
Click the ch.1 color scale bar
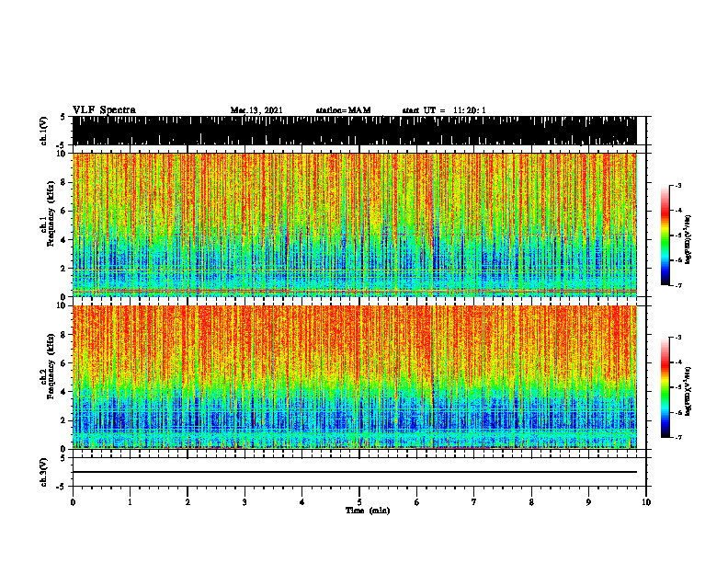tap(665, 236)
